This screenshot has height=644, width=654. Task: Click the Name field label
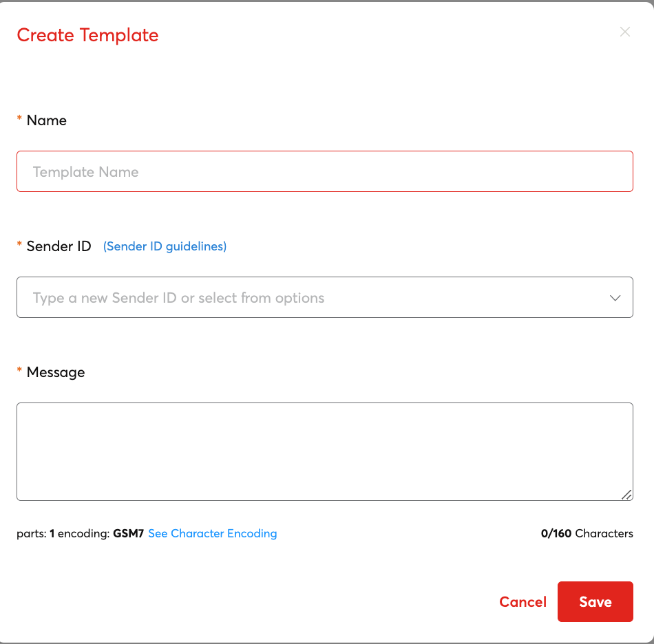(47, 120)
